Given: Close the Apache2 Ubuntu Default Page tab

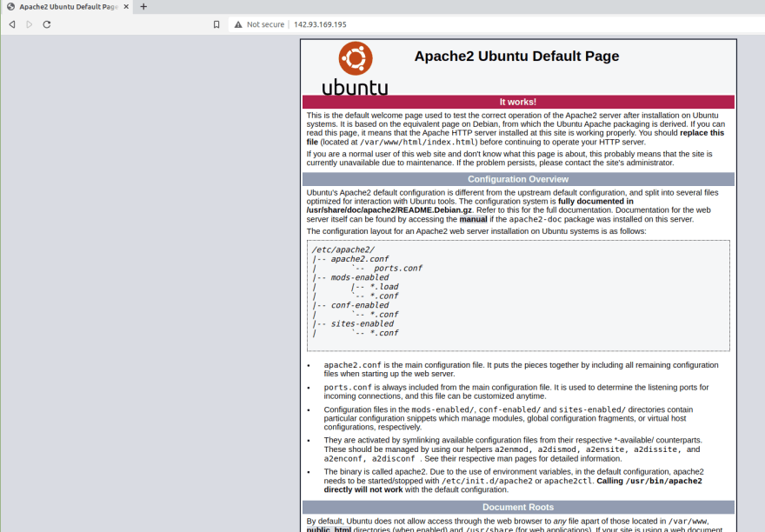Looking at the screenshot, I should point(126,7).
